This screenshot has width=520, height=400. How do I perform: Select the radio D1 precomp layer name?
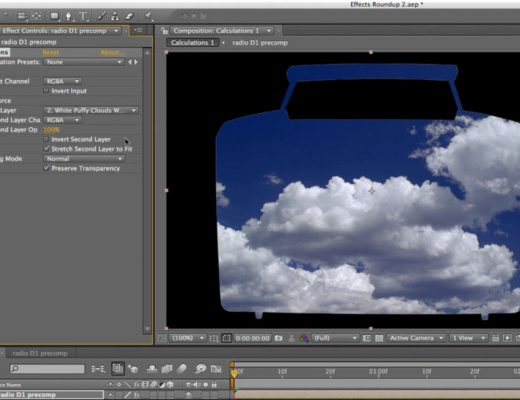28,395
